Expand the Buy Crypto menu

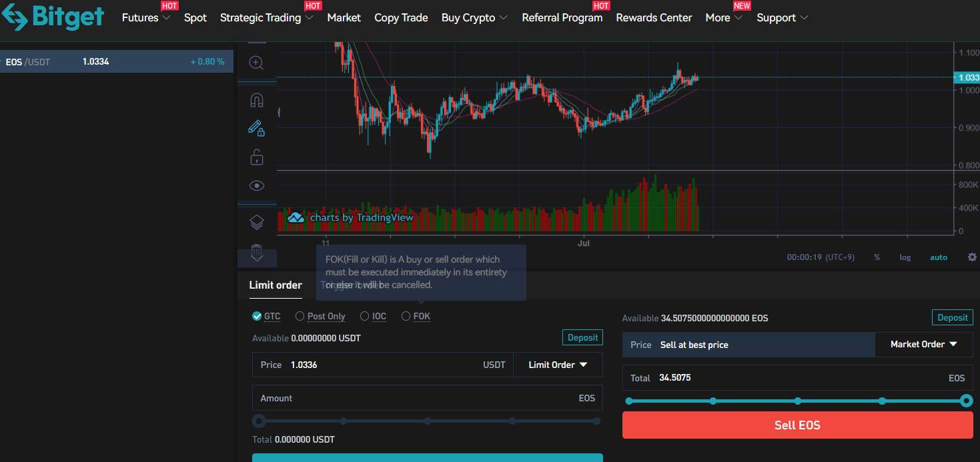pos(474,18)
